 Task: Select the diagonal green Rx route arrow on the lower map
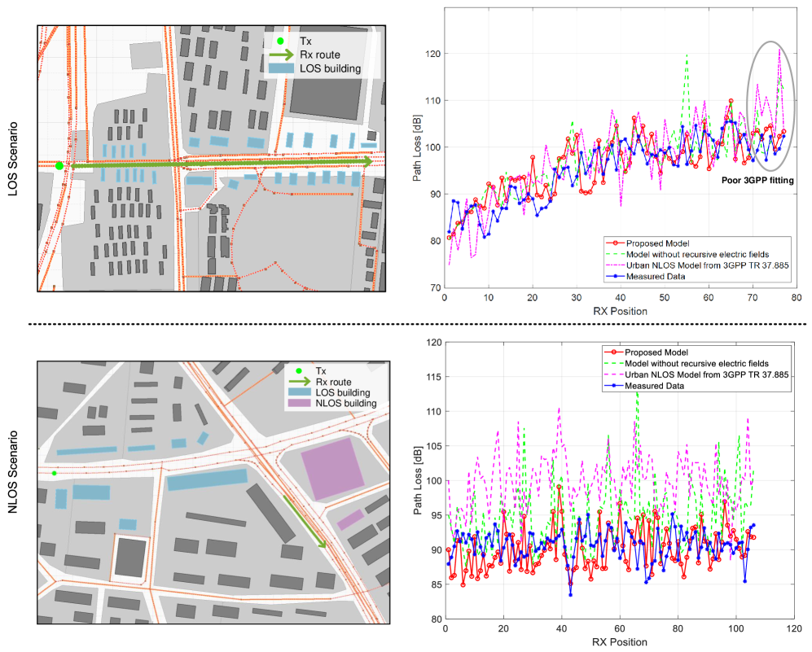point(305,519)
